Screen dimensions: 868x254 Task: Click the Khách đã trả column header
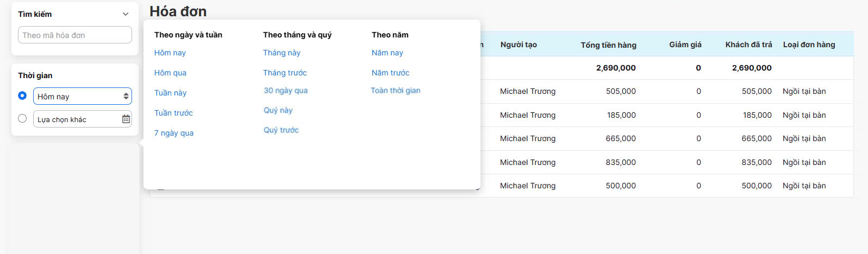point(748,45)
